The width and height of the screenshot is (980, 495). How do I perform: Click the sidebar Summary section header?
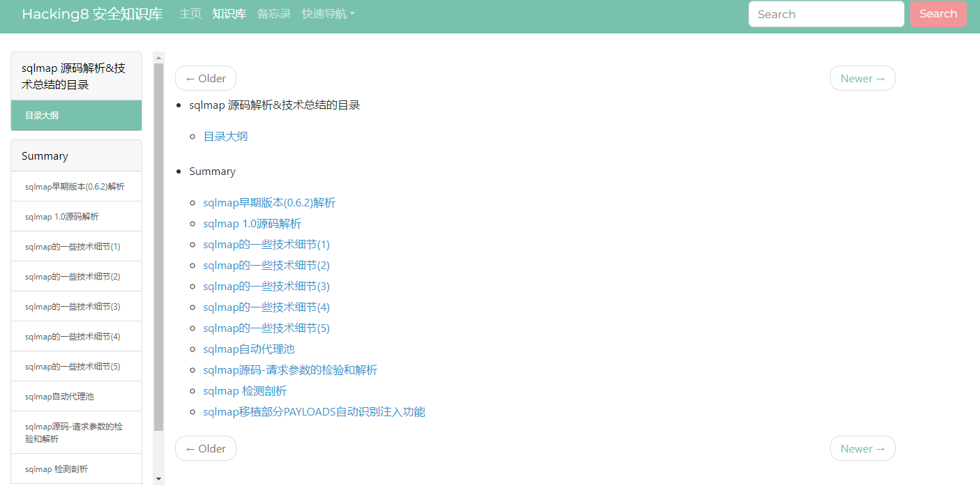click(76, 155)
